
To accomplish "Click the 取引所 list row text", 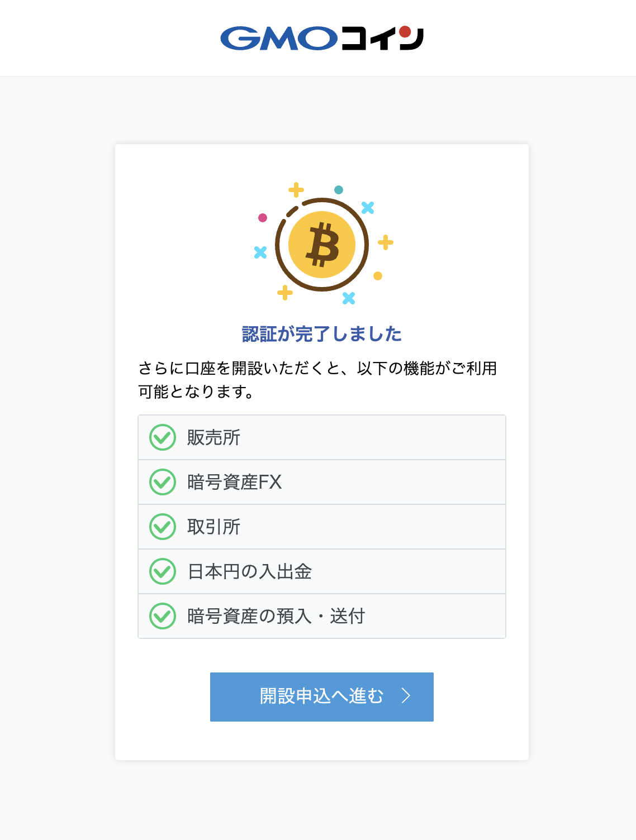I will click(x=213, y=527).
